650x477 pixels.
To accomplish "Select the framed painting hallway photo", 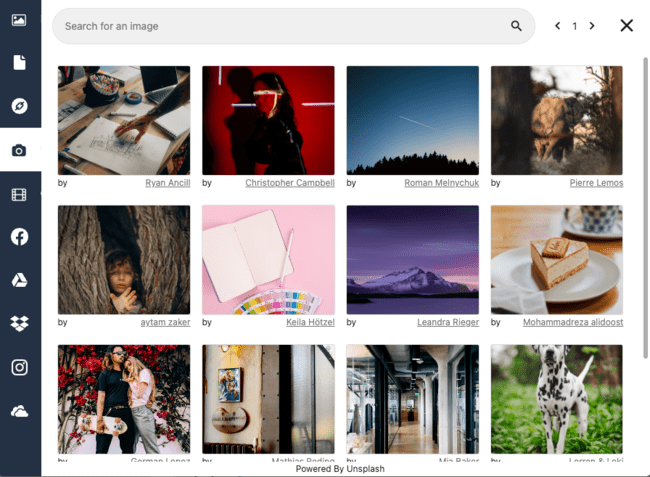I will point(268,399).
